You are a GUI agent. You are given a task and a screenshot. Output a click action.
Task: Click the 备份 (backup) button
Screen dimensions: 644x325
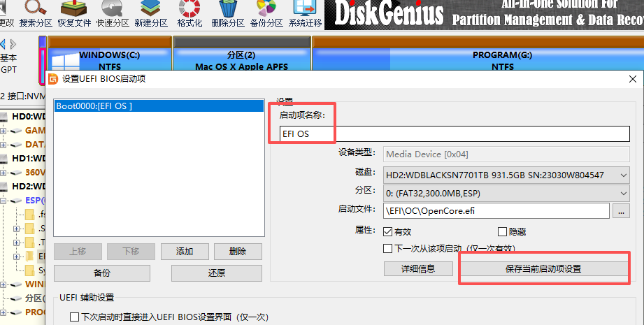(102, 273)
